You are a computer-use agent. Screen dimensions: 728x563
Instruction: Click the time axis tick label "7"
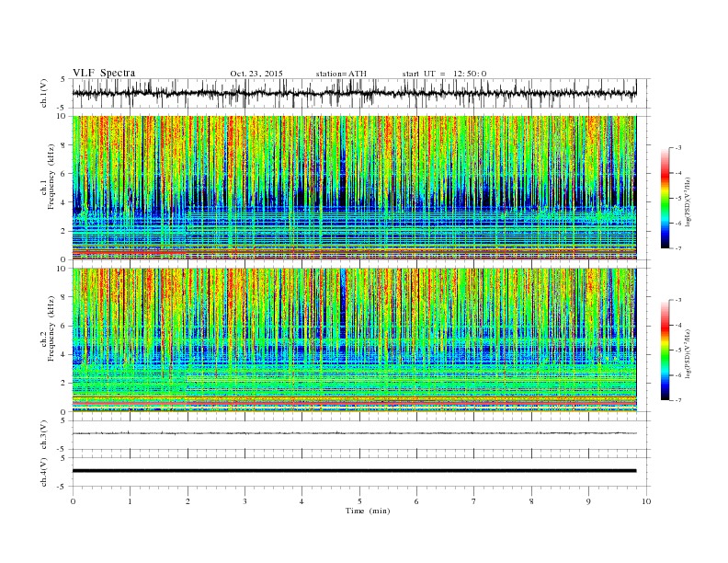474,501
